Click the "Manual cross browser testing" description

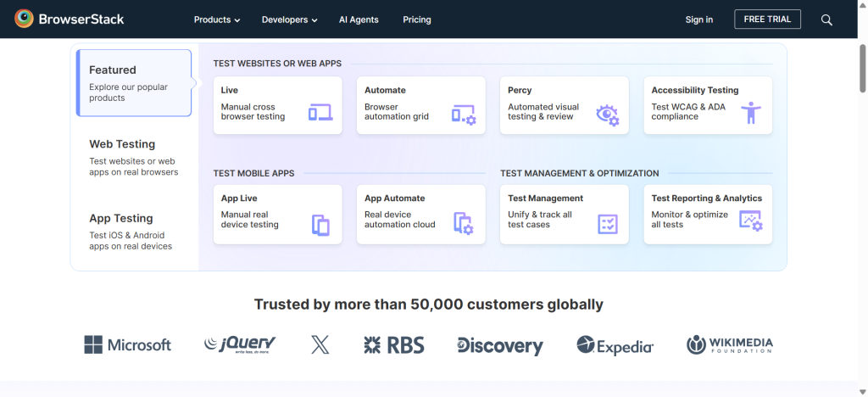click(x=253, y=112)
